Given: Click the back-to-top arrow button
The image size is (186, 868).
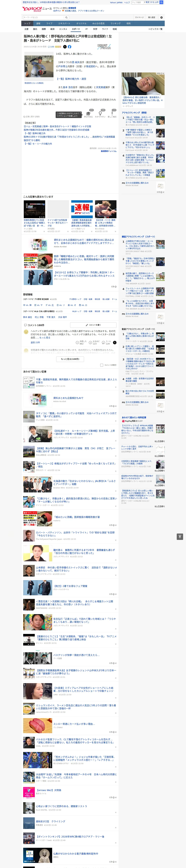Looking at the screenshot, I should pos(180,537).
